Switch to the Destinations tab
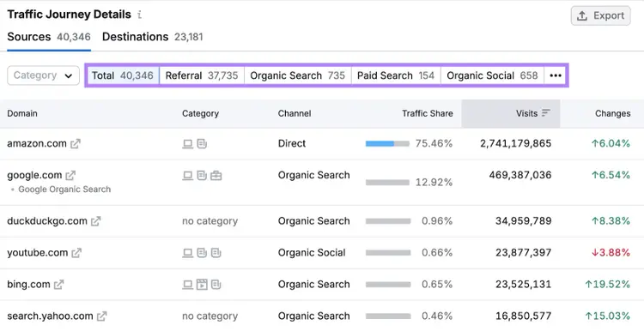The height and width of the screenshot is (331, 644). pyautogui.click(x=152, y=37)
